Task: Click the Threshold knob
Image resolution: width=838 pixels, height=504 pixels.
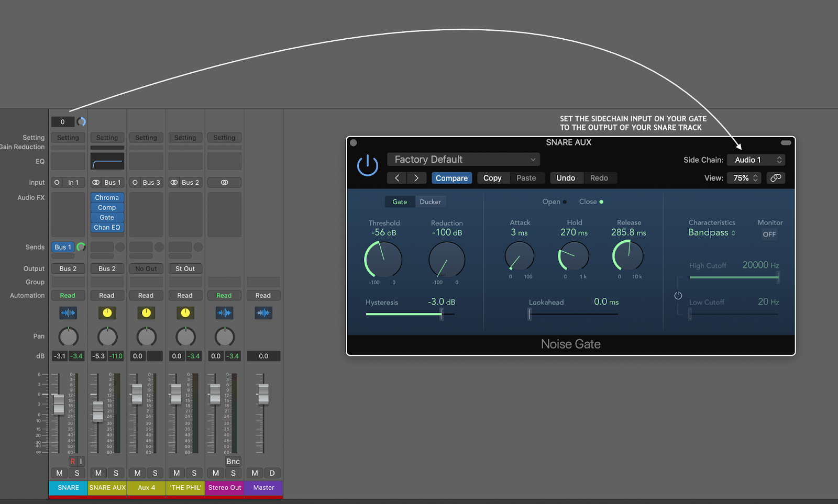Action: (x=383, y=259)
